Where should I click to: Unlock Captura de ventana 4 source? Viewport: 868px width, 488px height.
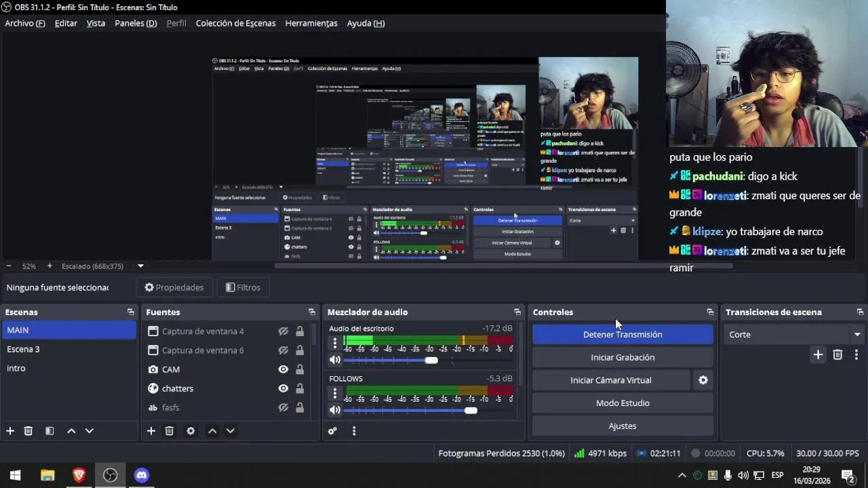pos(300,331)
